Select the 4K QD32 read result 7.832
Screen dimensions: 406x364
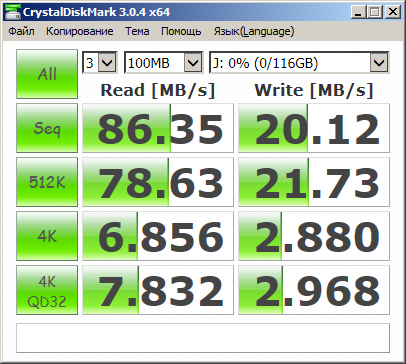158,290
